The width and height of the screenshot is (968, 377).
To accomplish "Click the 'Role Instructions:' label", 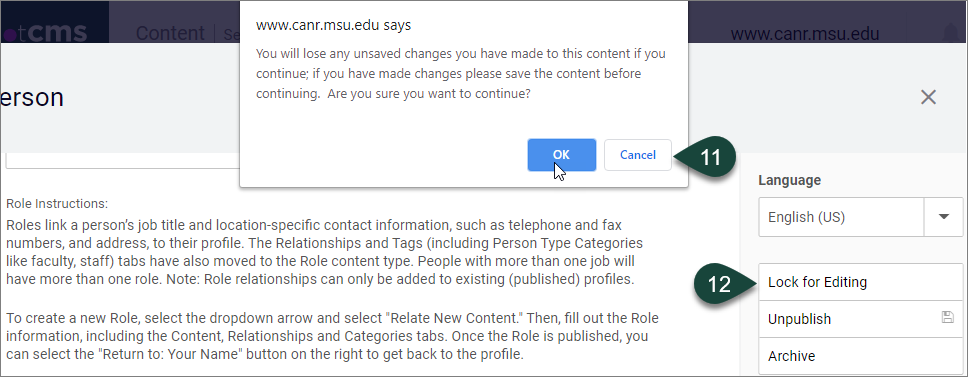I will 57,203.
